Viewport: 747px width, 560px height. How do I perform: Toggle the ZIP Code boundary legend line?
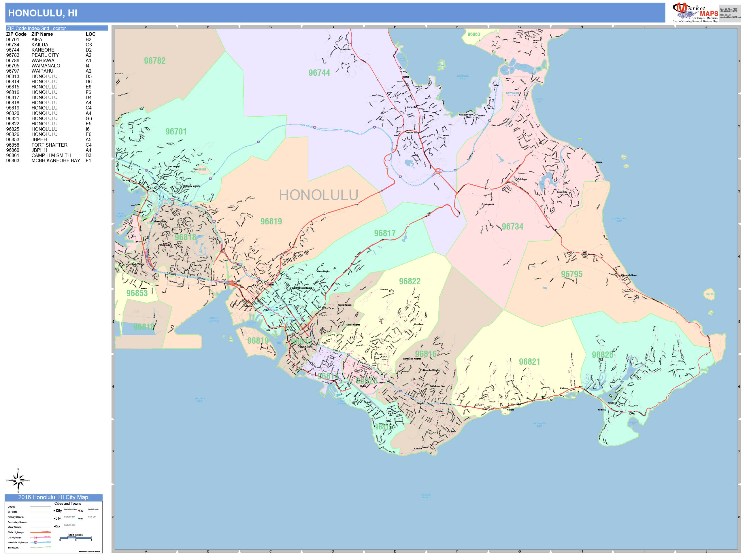point(41,512)
